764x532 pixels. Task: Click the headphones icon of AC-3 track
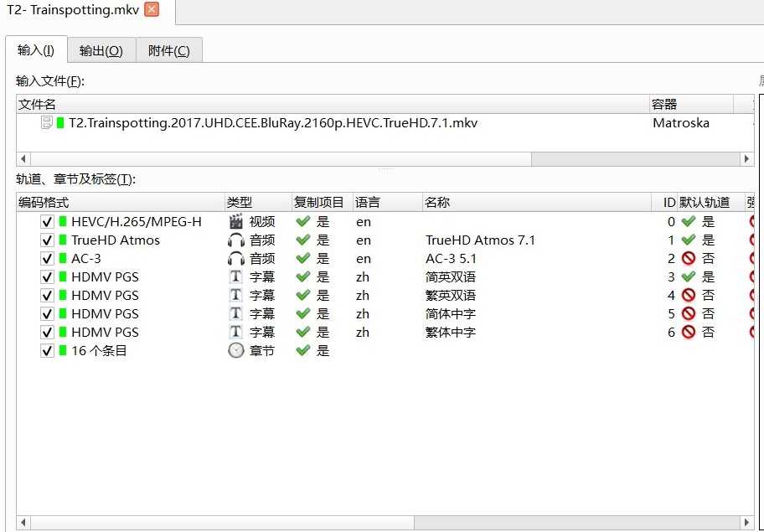[x=235, y=259]
